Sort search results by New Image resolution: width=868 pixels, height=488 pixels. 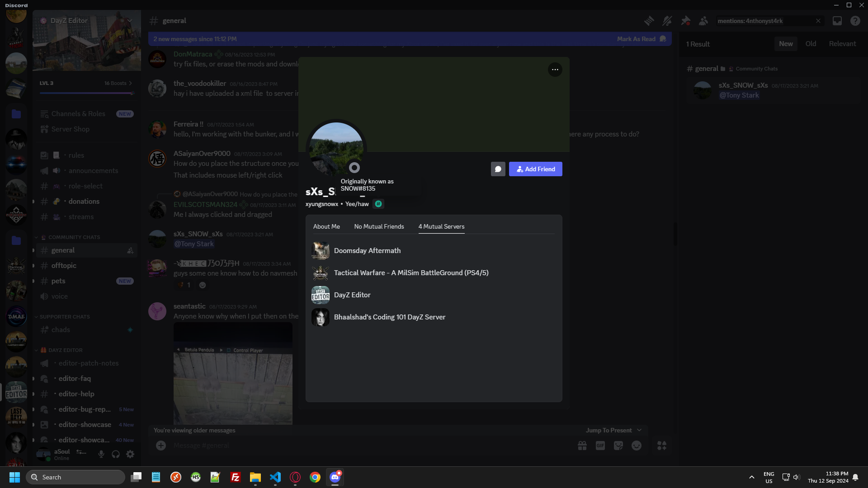(786, 44)
